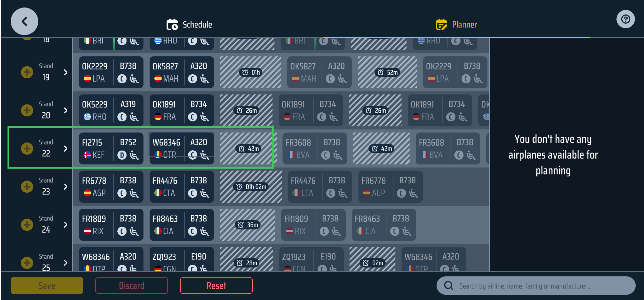
Task: Click the yellow plus icon for Stand 24
Action: point(27,224)
